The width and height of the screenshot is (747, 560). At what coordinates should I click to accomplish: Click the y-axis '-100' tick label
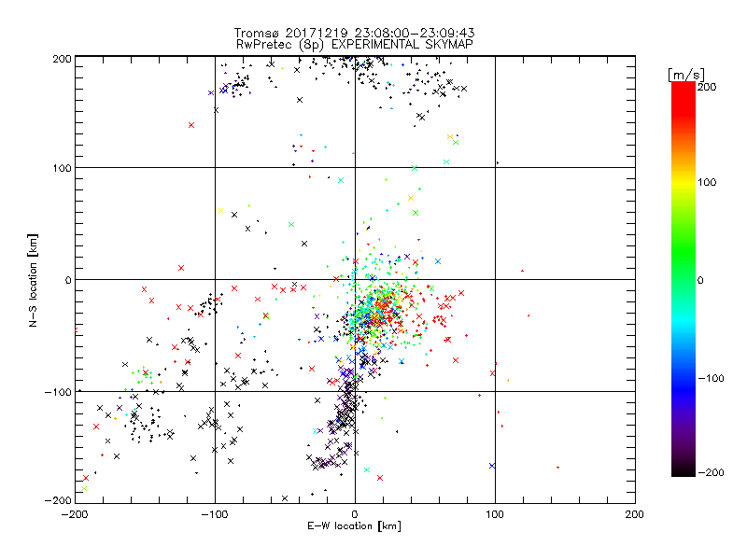coord(58,392)
